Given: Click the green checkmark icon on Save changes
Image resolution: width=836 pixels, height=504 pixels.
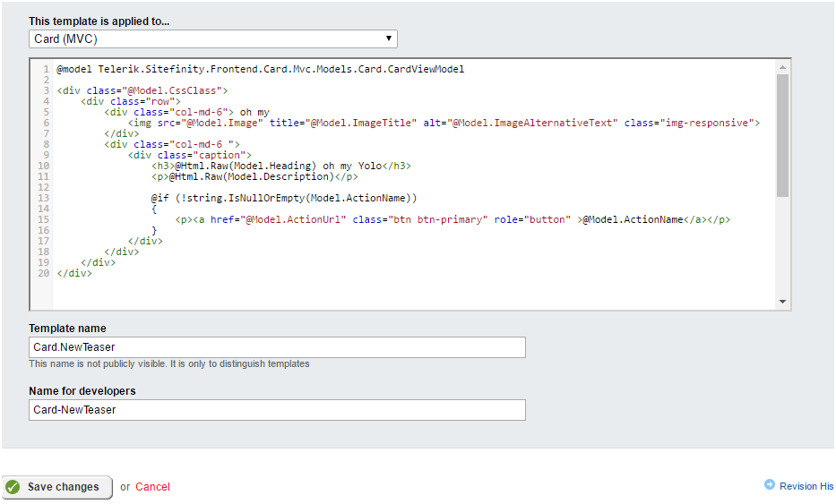Looking at the screenshot, I should point(13,487).
